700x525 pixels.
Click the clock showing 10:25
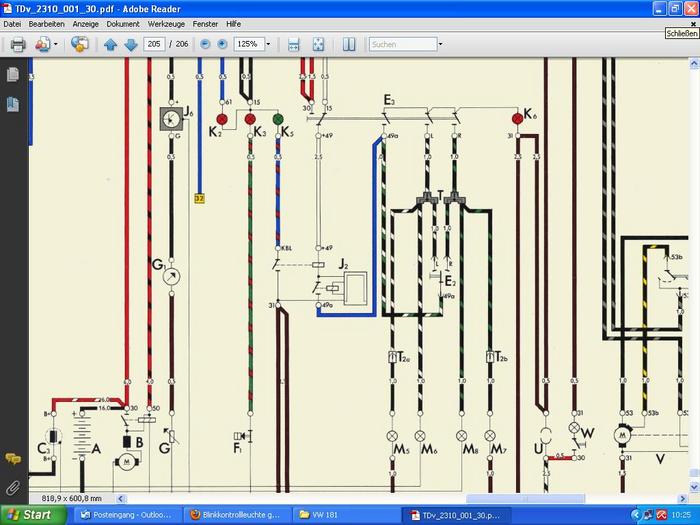click(x=680, y=515)
